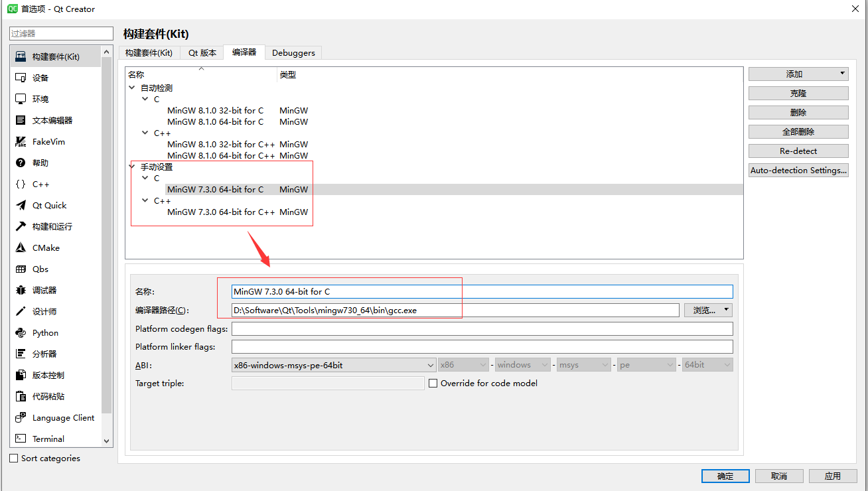Image resolution: width=868 pixels, height=491 pixels.
Task: Open the 帮助 help question-mark icon
Action: [21, 163]
